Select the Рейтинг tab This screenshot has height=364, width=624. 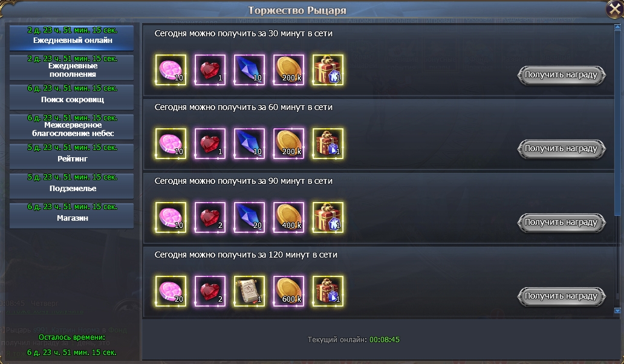point(71,155)
